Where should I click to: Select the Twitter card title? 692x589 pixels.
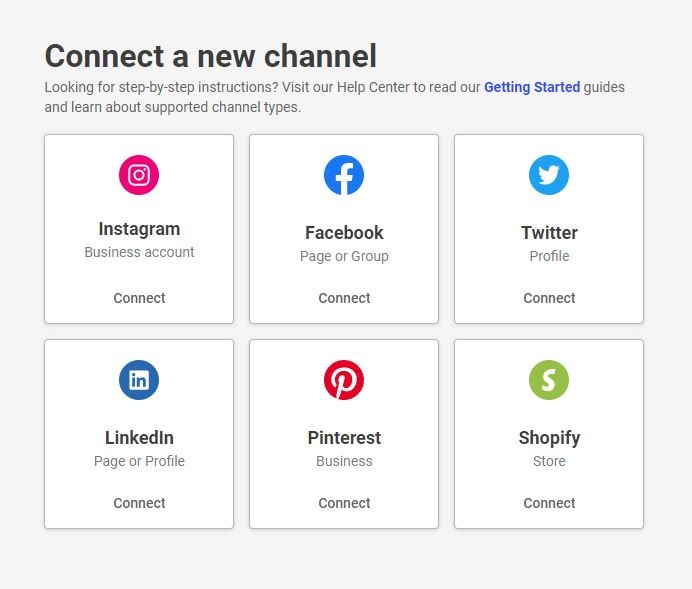tap(549, 233)
